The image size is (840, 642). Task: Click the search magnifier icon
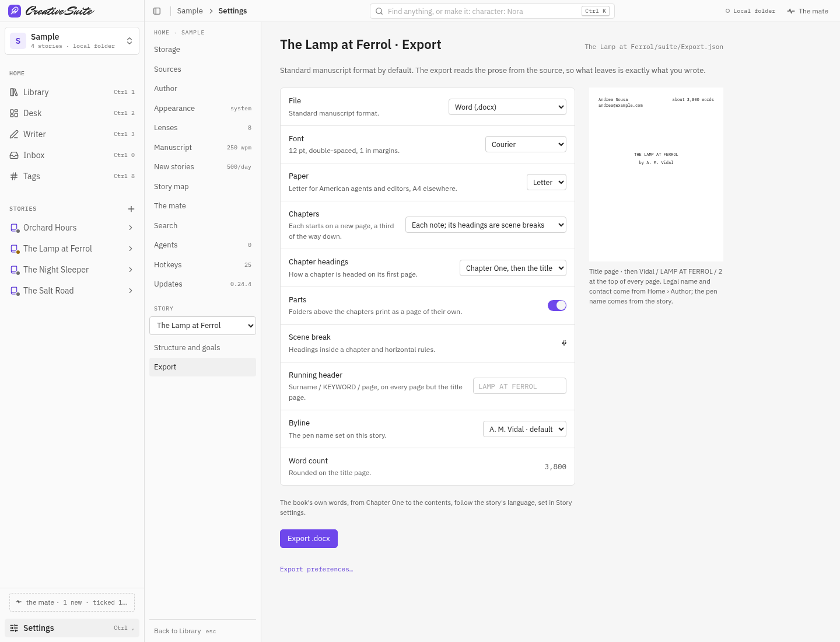tap(379, 11)
